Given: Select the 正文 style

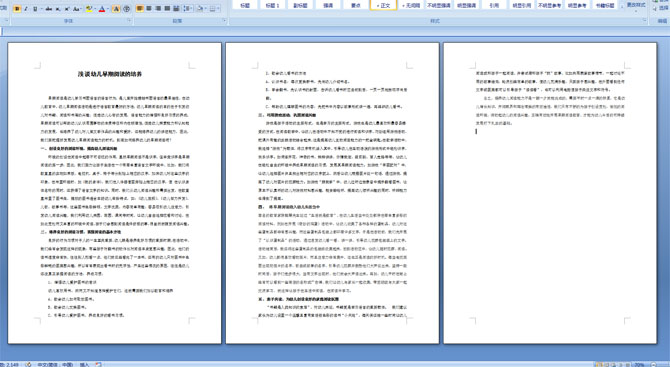Looking at the screenshot, I should click(x=383, y=5).
